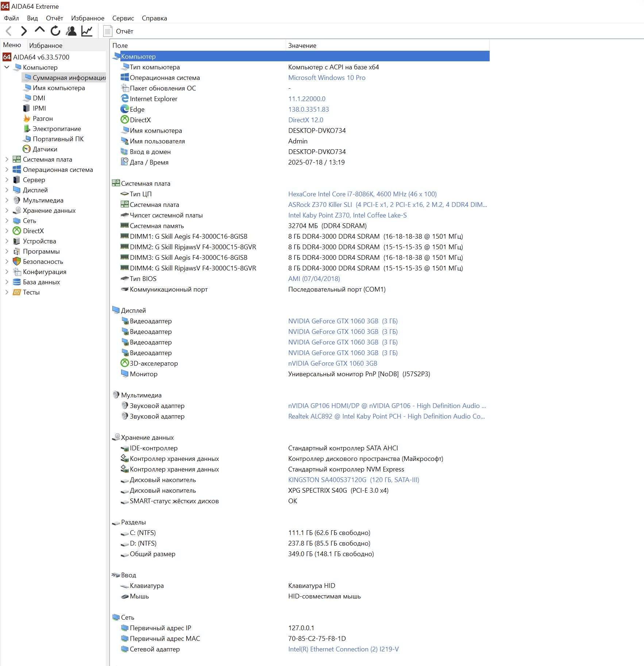Click the База данных database icon

point(17,282)
